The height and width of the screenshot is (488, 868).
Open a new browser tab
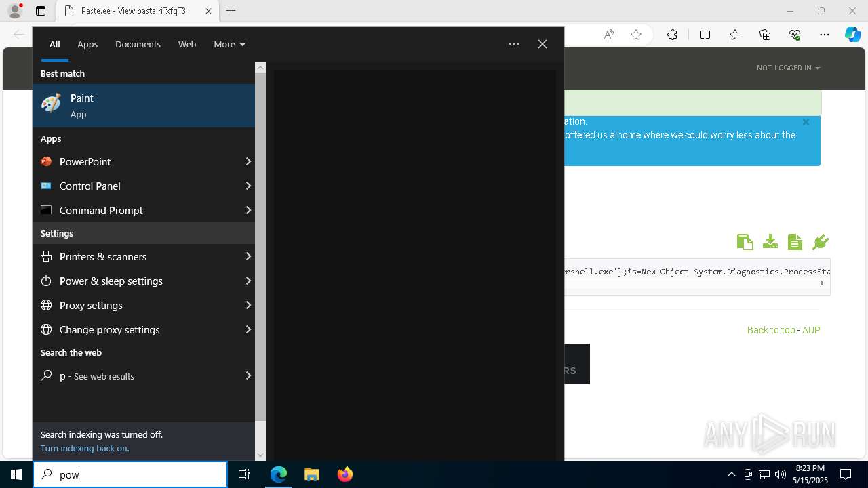coord(231,11)
